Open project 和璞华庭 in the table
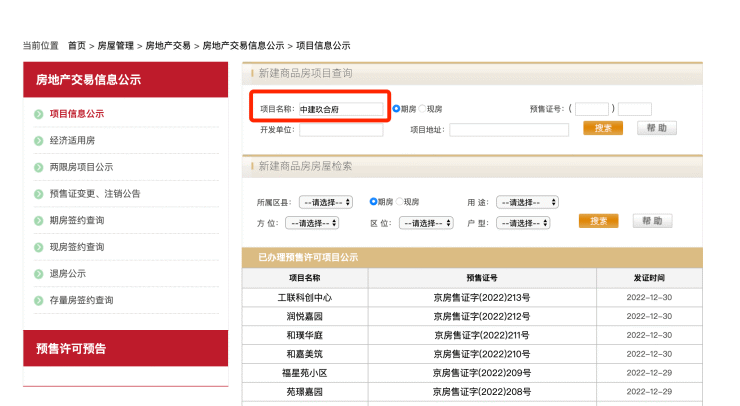740x406 pixels. pyautogui.click(x=304, y=336)
